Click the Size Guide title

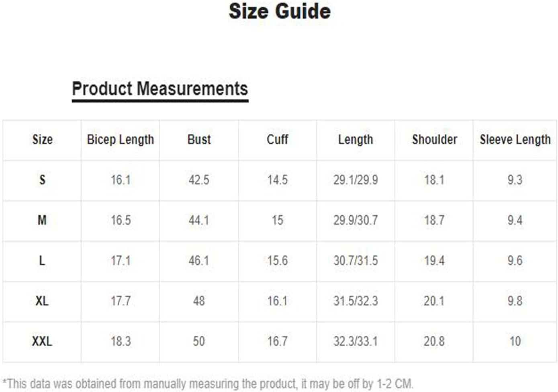click(280, 11)
